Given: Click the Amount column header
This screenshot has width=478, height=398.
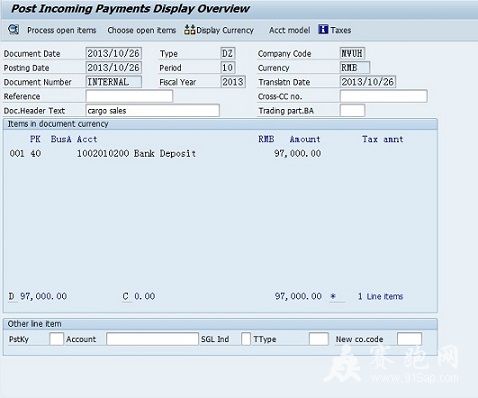Looking at the screenshot, I should (305, 139).
